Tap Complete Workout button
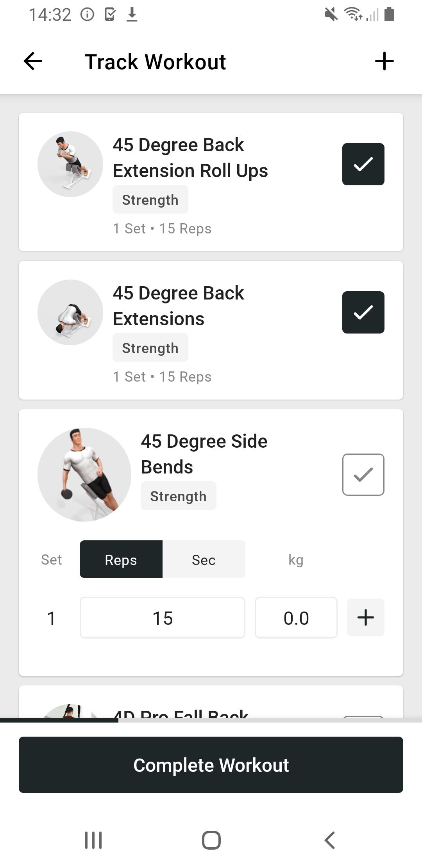Image resolution: width=422 pixels, height=868 pixels. coord(211,765)
